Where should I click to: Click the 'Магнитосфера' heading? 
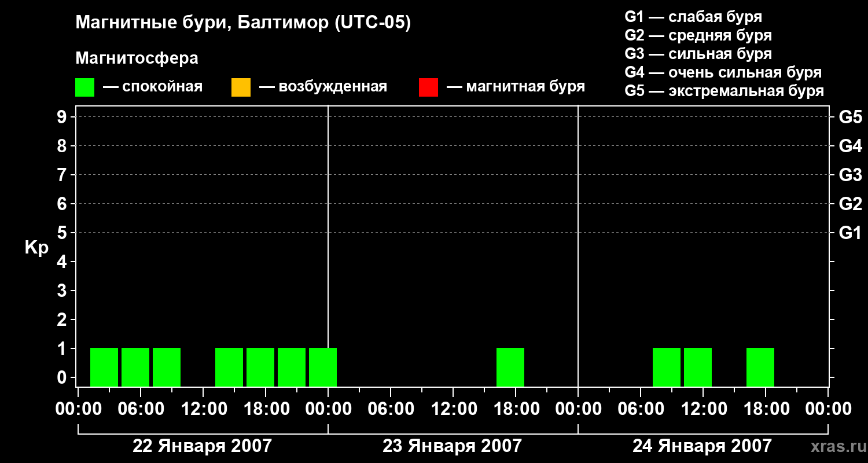pos(137,58)
